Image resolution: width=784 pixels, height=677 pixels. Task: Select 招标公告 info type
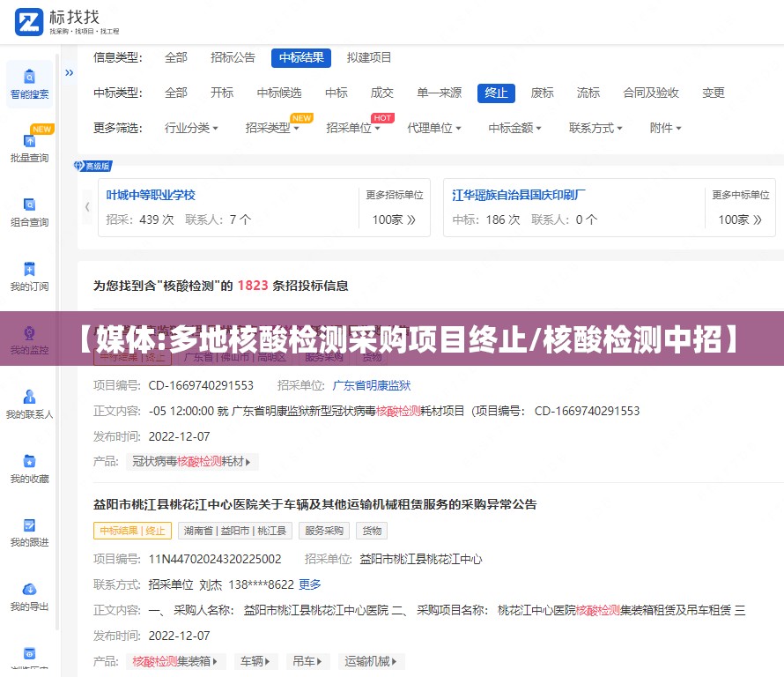click(233, 57)
